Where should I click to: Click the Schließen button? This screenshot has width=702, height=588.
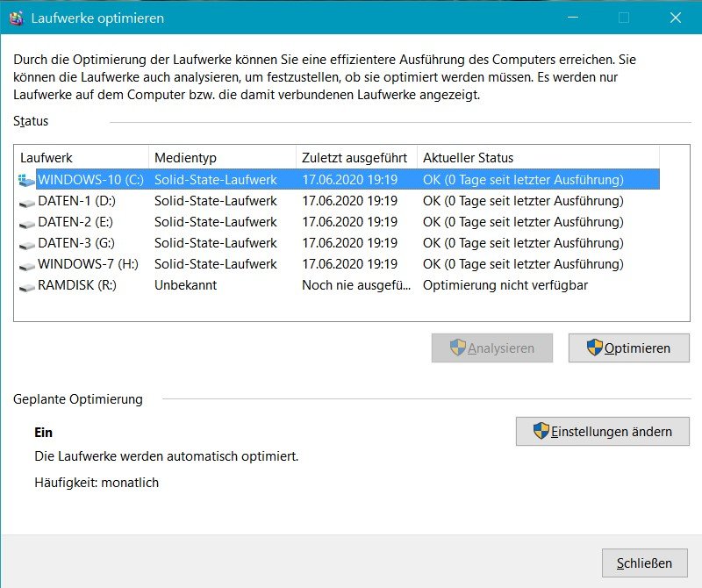coord(645,563)
